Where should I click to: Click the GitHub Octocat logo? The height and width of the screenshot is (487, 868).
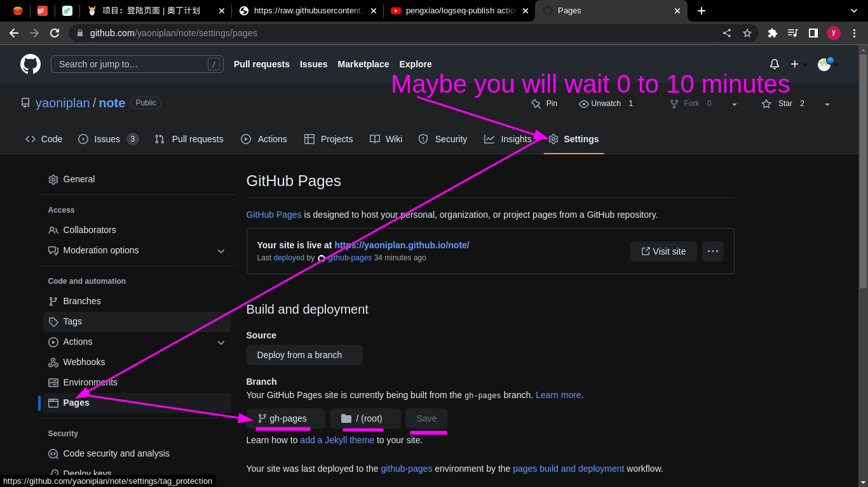click(x=31, y=64)
